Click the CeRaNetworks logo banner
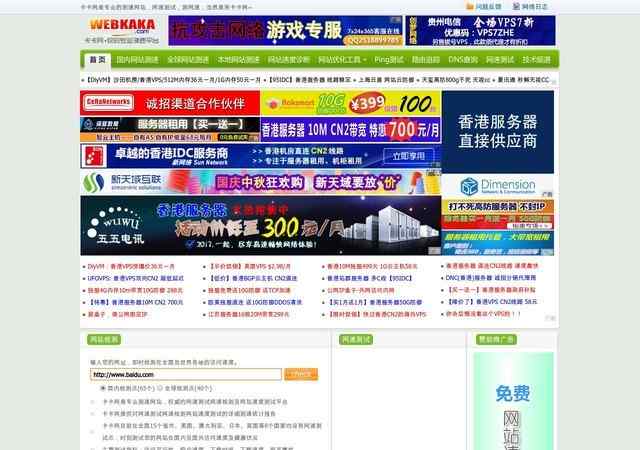640x450 pixels. pyautogui.click(x=108, y=102)
